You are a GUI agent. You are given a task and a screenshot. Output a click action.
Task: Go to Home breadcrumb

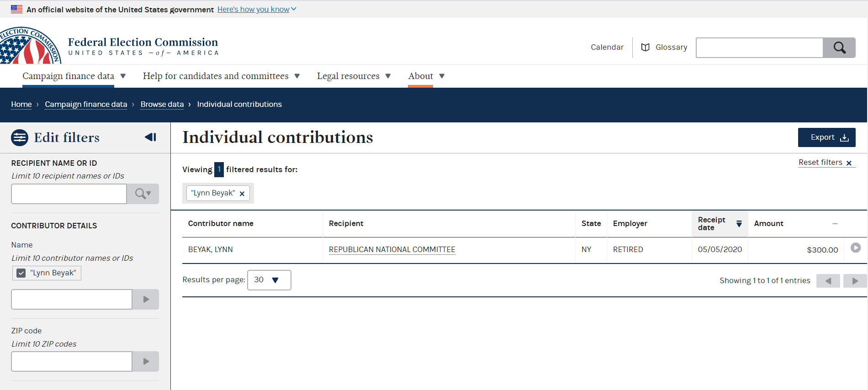(x=21, y=104)
